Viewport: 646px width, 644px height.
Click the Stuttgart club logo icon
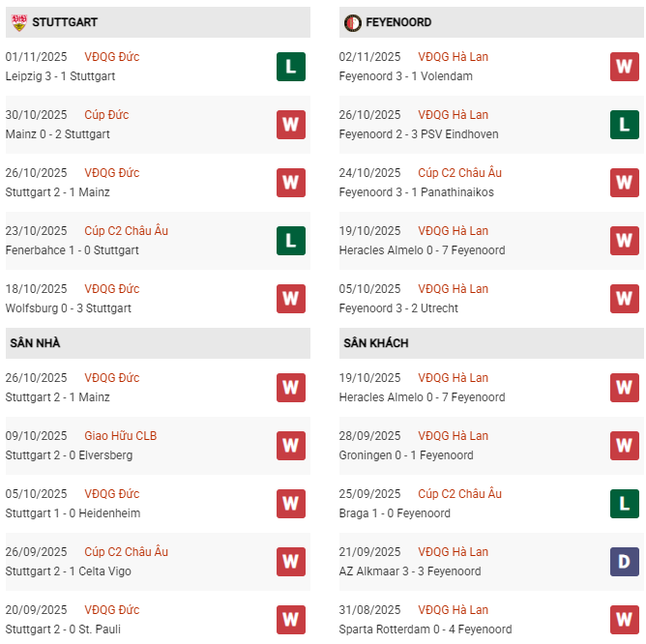(x=18, y=21)
